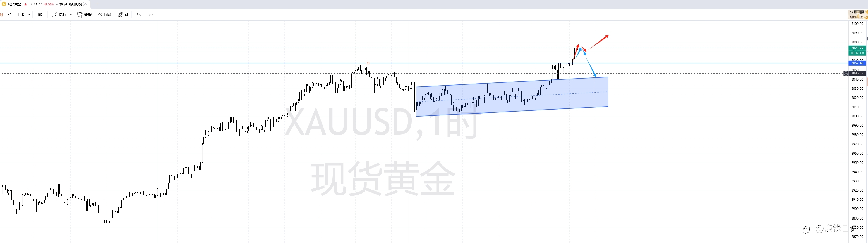This screenshot has width=868, height=243.
Task: Close the 现货黄金 chart tab
Action: pos(86,4)
